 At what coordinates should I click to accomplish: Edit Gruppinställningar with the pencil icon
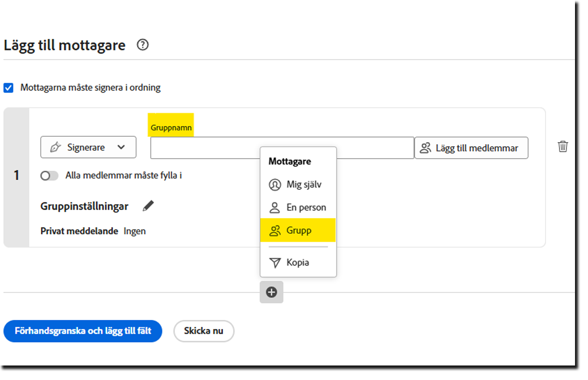coord(148,206)
